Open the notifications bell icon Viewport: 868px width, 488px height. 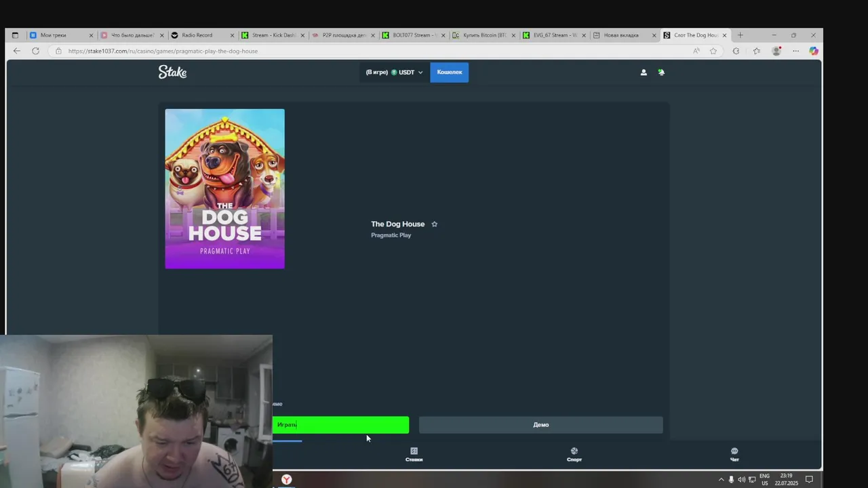(661, 73)
